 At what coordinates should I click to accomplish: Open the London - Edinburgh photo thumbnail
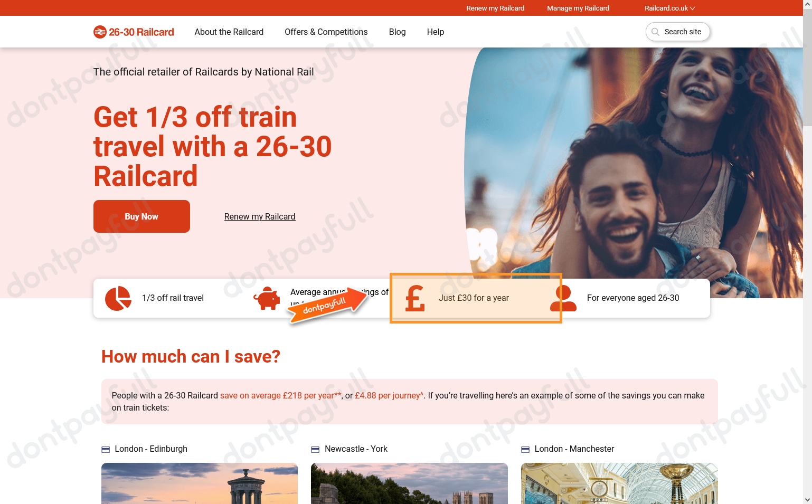tap(200, 483)
